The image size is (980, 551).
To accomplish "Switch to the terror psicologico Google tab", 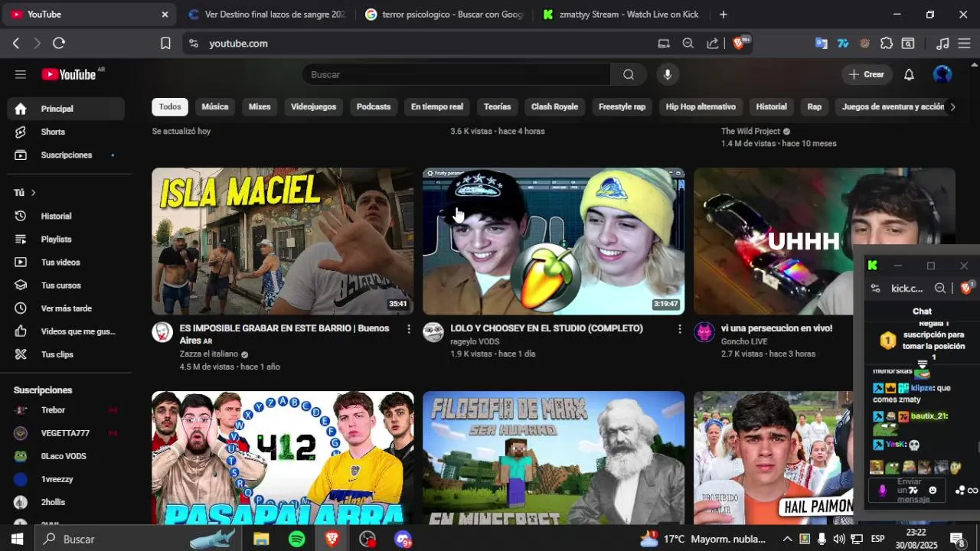I will (x=444, y=15).
